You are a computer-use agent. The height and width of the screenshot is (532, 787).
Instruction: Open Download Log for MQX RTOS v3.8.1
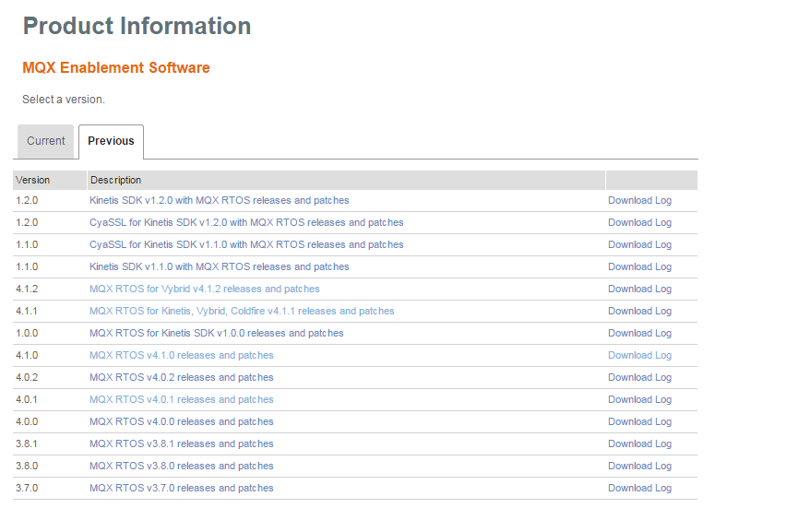tap(639, 443)
